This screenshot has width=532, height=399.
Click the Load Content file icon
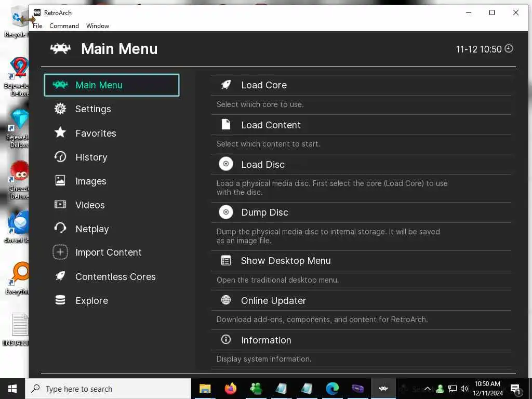[x=226, y=125]
